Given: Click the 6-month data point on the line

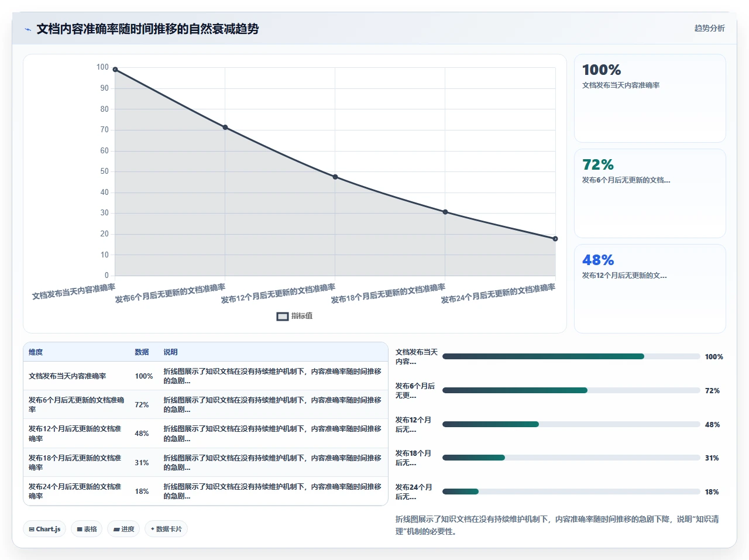Looking at the screenshot, I should 225,128.
